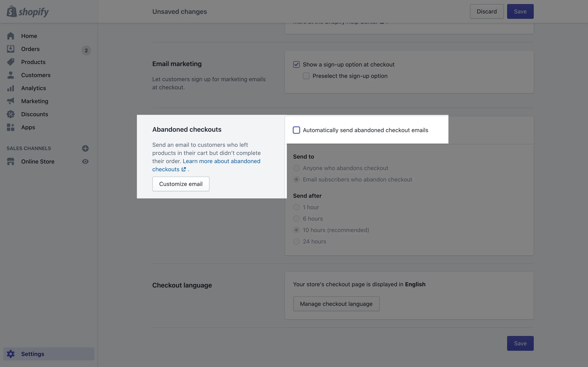588x367 pixels.
Task: Click the Customize email button
Action: click(x=181, y=184)
